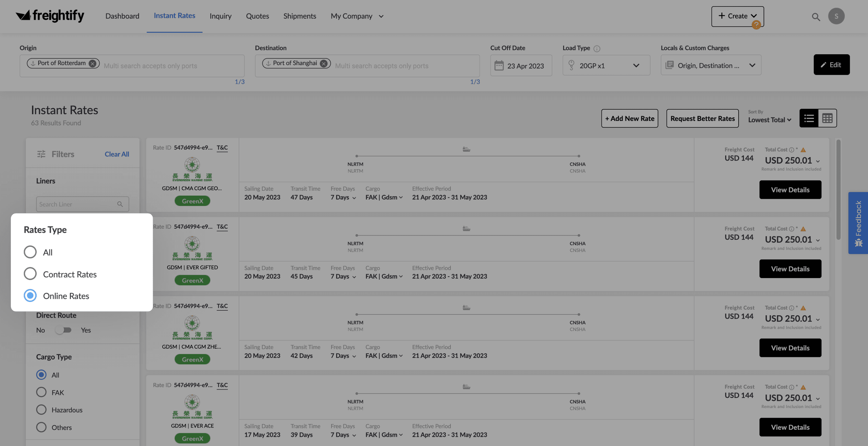Click the Search Liner input field
The image size is (868, 446).
pos(78,204)
